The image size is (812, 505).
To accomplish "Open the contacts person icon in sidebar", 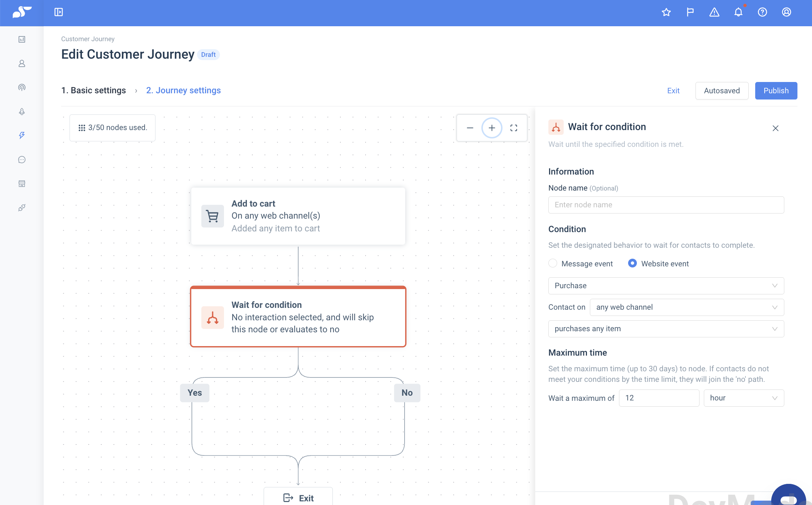I will 22,63.
